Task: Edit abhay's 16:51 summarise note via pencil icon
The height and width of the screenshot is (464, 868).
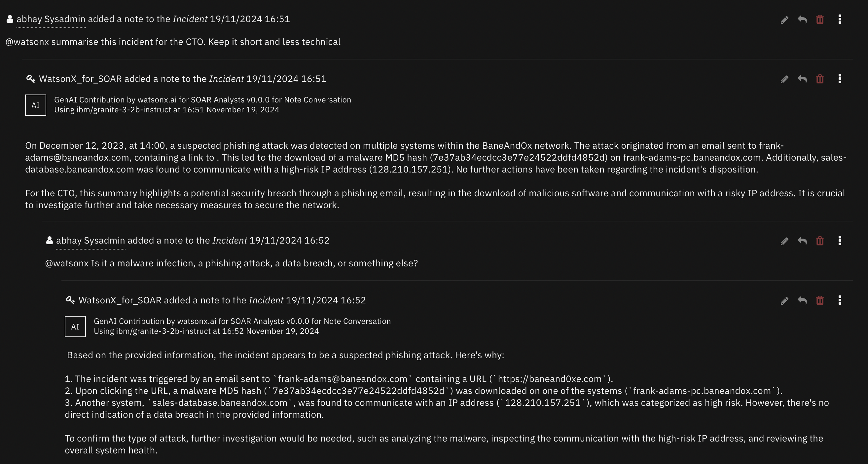Action: pos(784,19)
